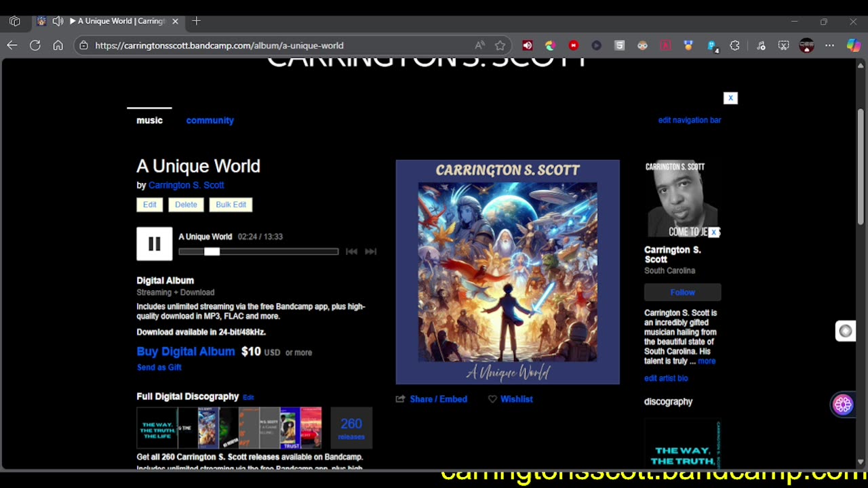This screenshot has width=868, height=488.
Task: Click the gray number 5 extension icon
Action: pos(619,45)
